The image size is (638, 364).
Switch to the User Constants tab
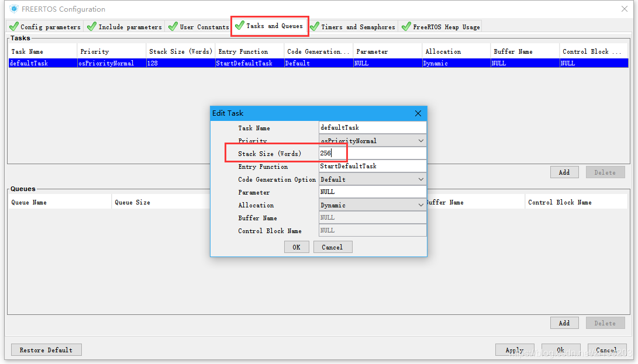[199, 27]
